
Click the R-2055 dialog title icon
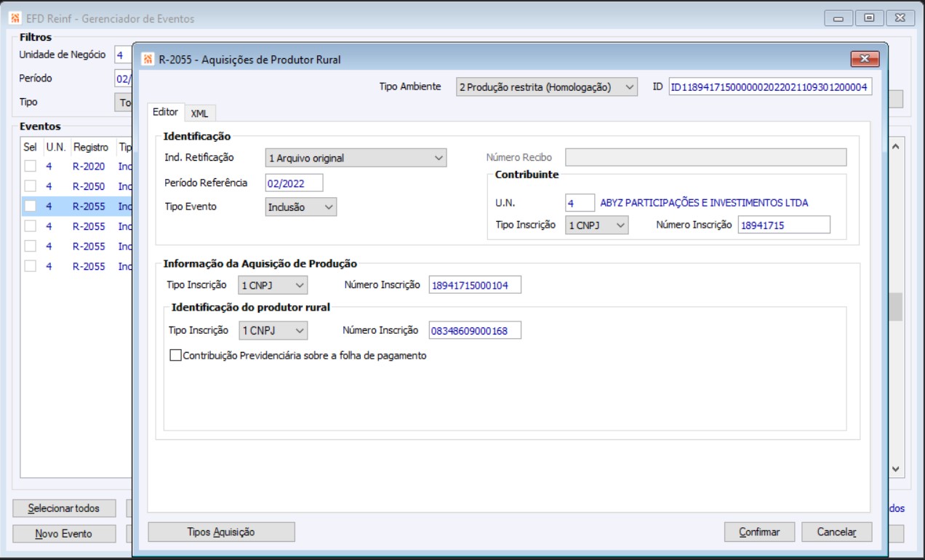click(x=147, y=59)
